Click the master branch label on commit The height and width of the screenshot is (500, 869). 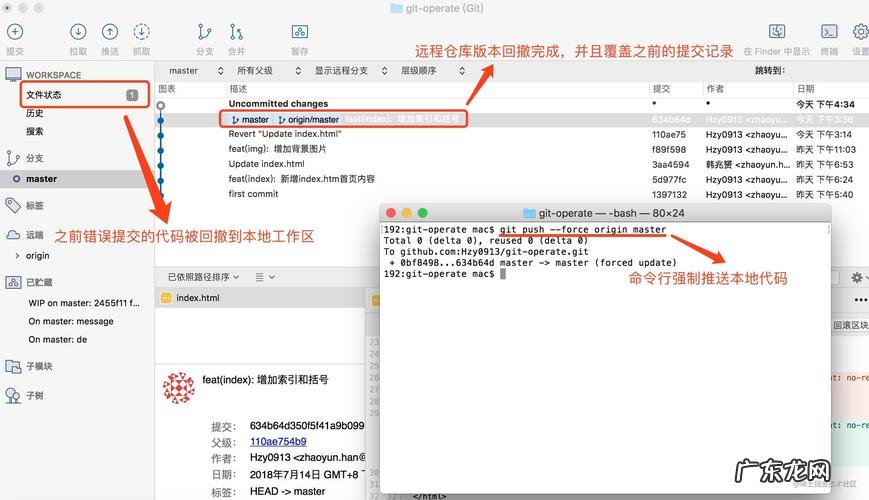(250, 119)
